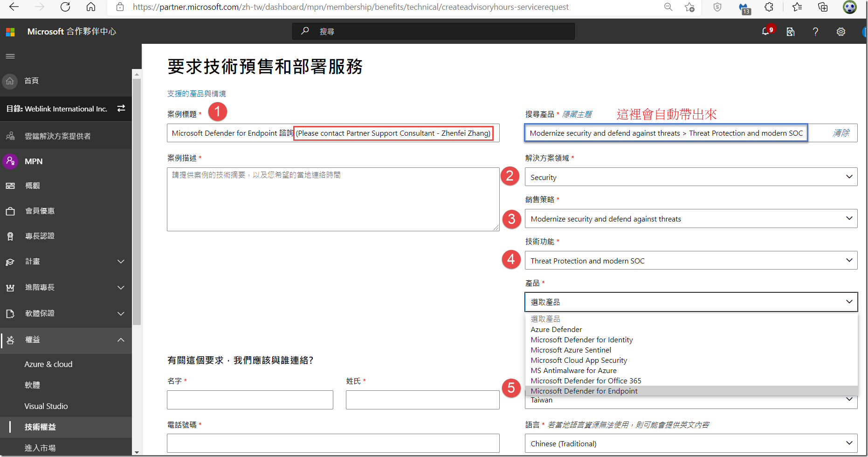This screenshot has width=868, height=457.
Task: Go back with the browser back arrow
Action: 14,7
